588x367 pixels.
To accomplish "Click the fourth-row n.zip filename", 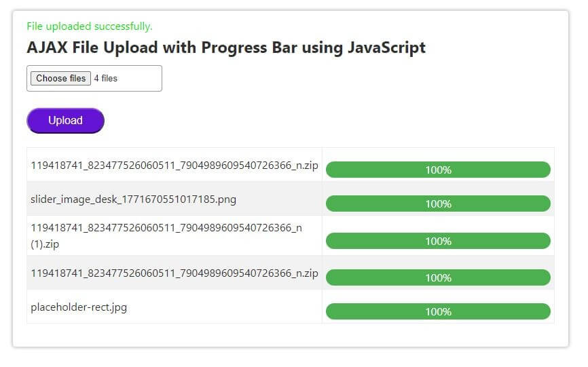I will [x=174, y=273].
